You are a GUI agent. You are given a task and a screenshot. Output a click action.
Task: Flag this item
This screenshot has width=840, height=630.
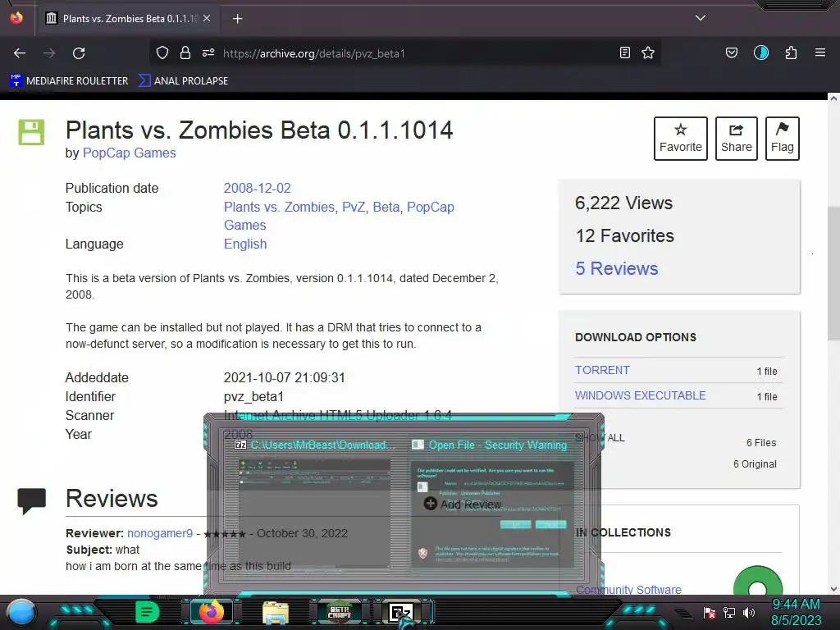(782, 138)
